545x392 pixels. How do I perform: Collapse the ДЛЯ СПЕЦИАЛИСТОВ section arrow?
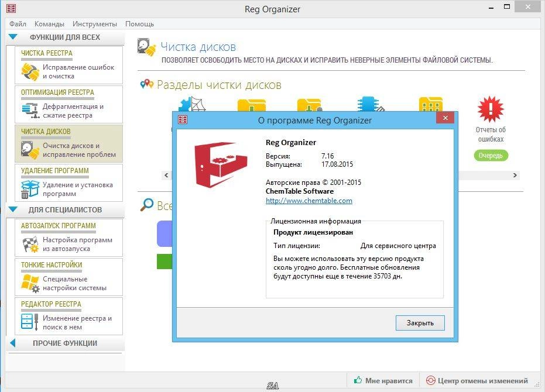coord(13,209)
